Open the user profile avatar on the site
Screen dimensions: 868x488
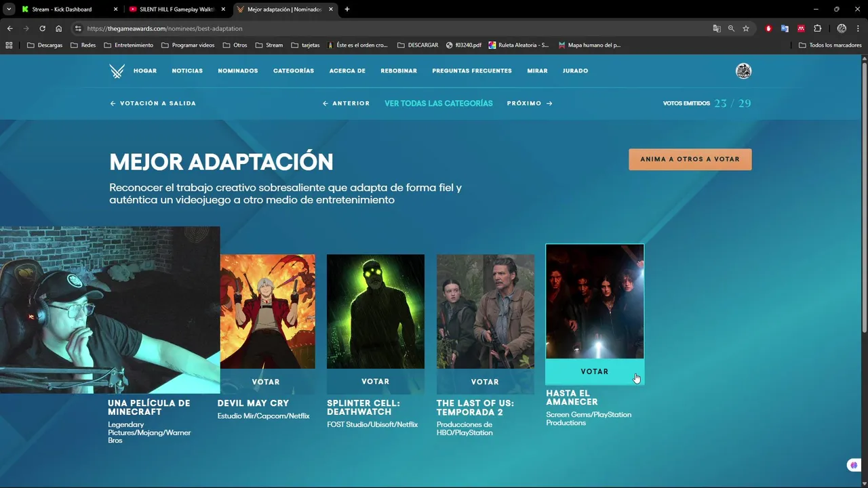click(743, 71)
